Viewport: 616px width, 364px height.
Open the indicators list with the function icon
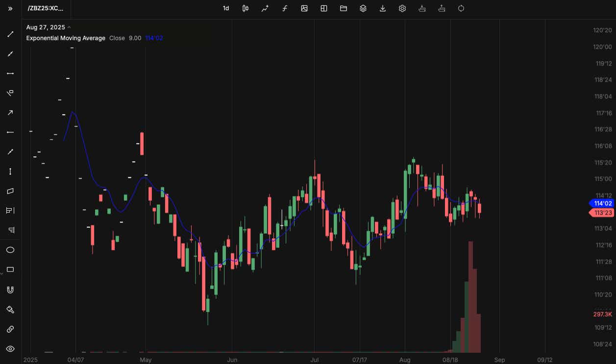tap(285, 8)
